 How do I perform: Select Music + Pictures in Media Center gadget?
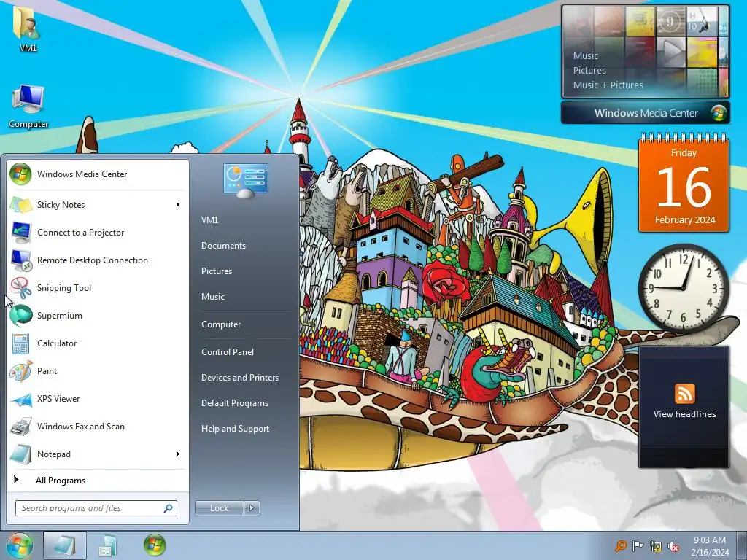click(x=608, y=85)
